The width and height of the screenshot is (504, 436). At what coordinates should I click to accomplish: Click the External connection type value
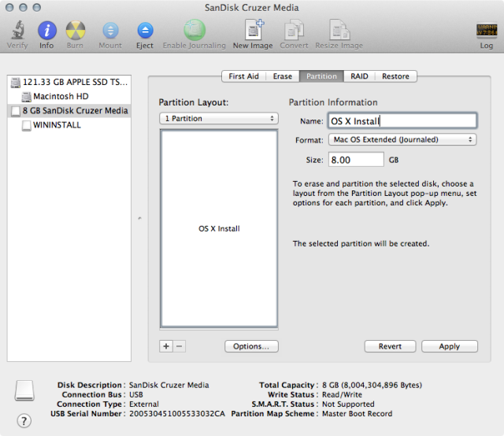pyautogui.click(x=144, y=405)
